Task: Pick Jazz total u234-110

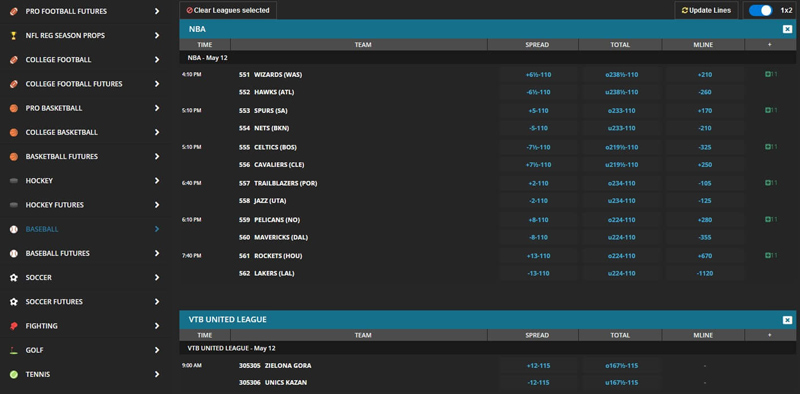Action: (x=621, y=201)
